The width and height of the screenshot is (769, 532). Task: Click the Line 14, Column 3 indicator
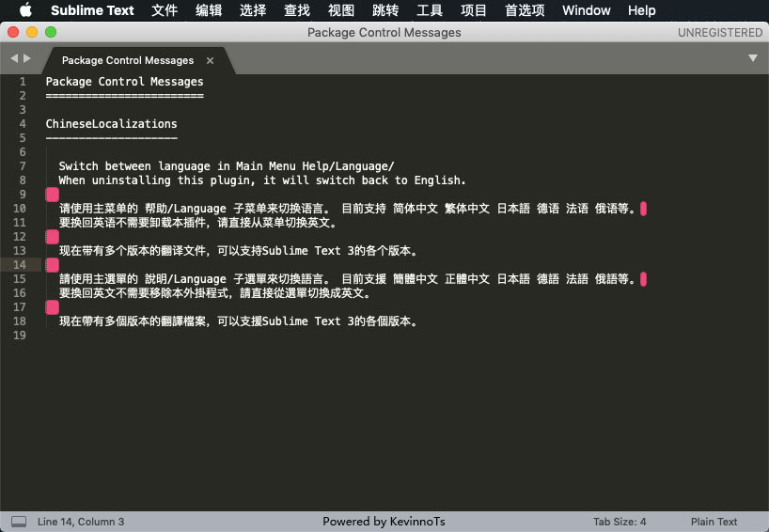tap(81, 522)
